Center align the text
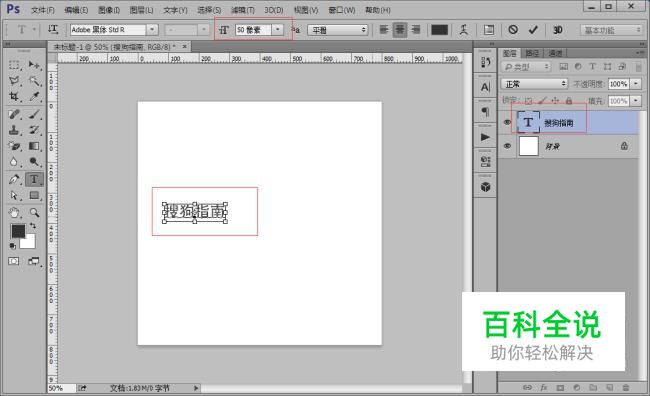The image size is (650, 396). tap(400, 29)
